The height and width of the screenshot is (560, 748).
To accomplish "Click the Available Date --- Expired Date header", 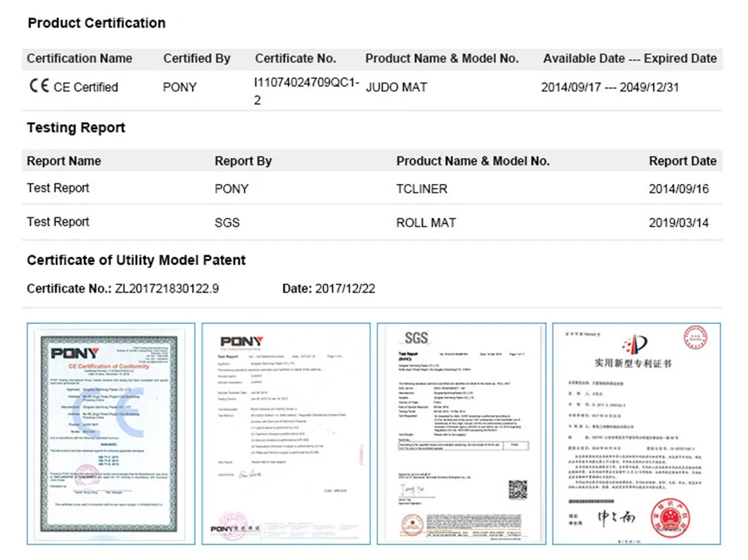I will click(629, 59).
